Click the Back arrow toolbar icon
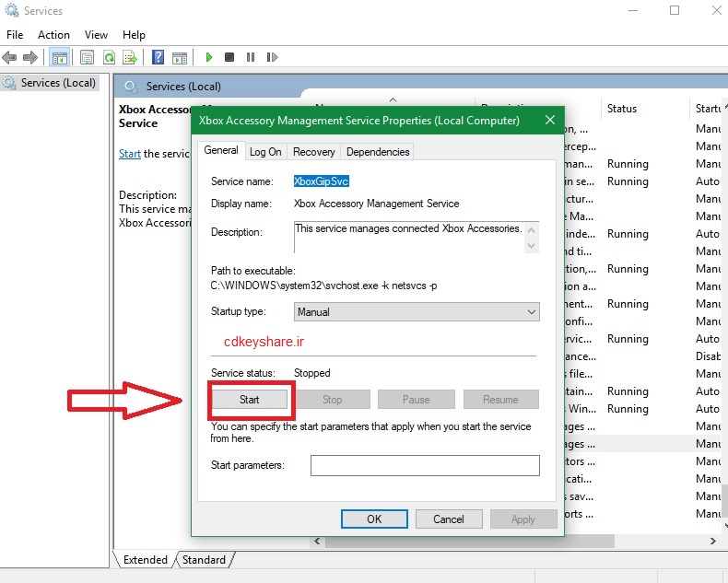Image resolution: width=728 pixels, height=583 pixels. click(9, 57)
